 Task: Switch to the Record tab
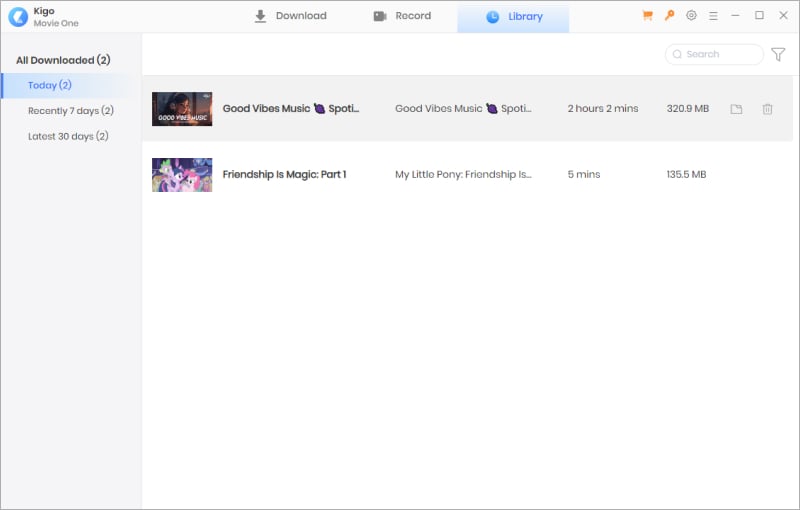[402, 16]
